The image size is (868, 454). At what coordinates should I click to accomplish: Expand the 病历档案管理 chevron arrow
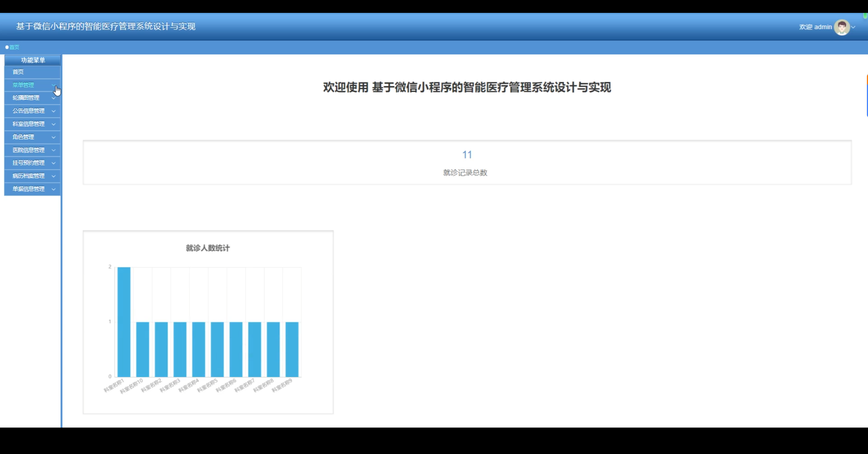[x=53, y=176]
